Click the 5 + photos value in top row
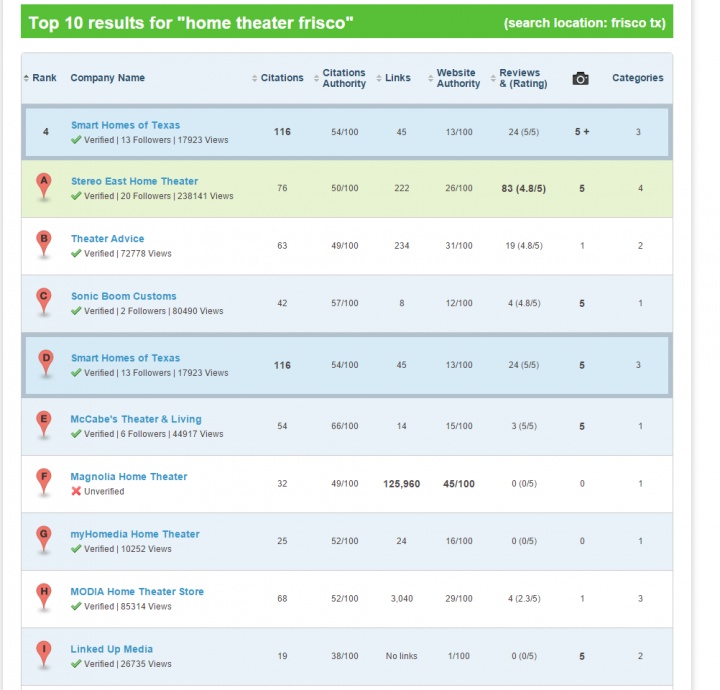This screenshot has width=720, height=690. click(x=582, y=132)
